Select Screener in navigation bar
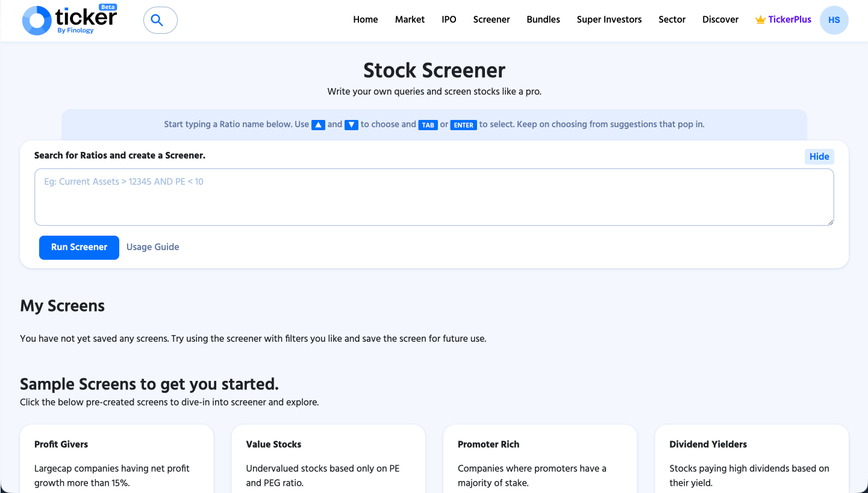This screenshot has width=868, height=493. tap(492, 19)
